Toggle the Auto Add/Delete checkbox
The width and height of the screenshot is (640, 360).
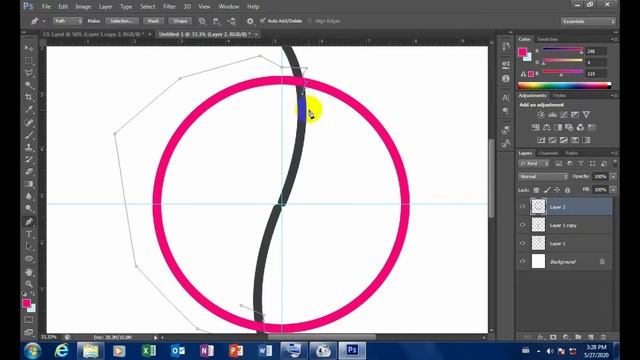pyautogui.click(x=262, y=20)
